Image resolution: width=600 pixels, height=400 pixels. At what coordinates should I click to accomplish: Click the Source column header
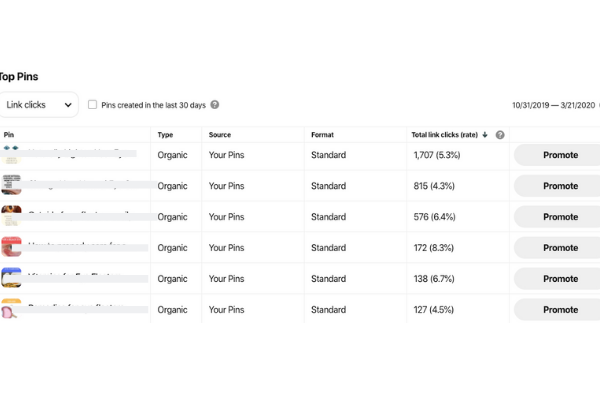220,135
